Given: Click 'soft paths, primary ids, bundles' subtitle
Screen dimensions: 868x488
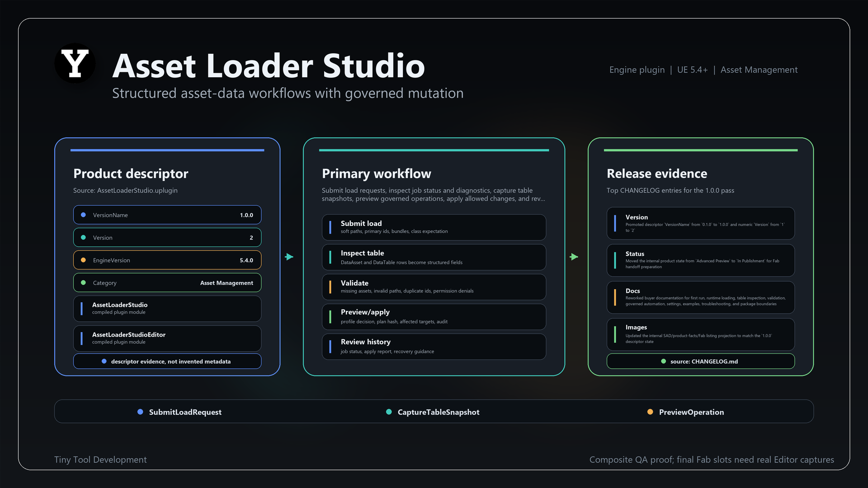Looking at the screenshot, I should coord(394,231).
